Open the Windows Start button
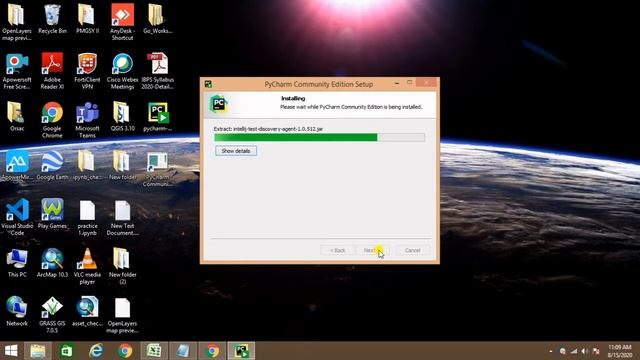 click(x=11, y=351)
